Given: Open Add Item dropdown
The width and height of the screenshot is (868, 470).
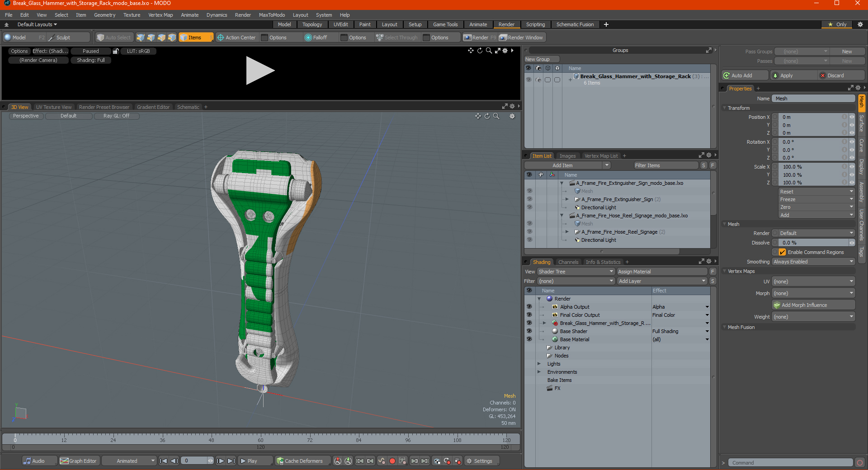Looking at the screenshot, I should 568,165.
